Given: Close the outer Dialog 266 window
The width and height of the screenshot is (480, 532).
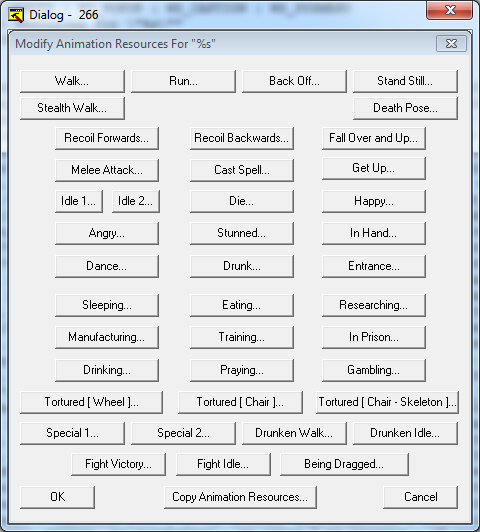Looking at the screenshot, I should [x=449, y=10].
